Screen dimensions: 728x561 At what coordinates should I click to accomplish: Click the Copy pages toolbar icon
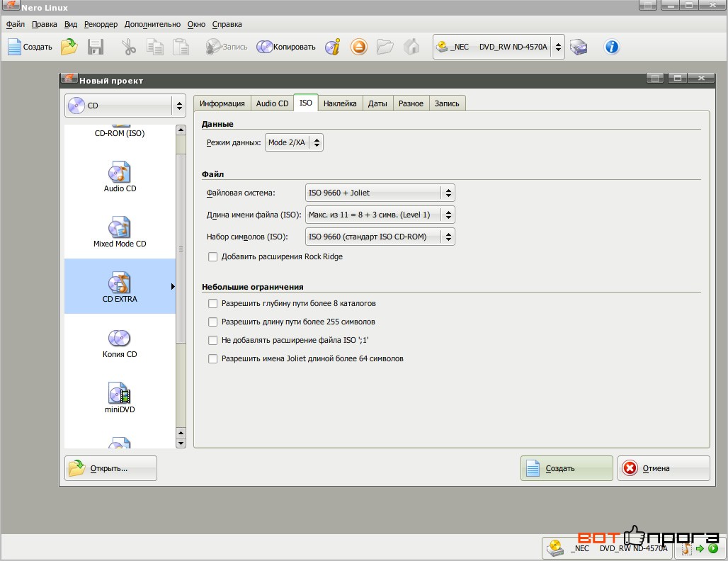[154, 47]
